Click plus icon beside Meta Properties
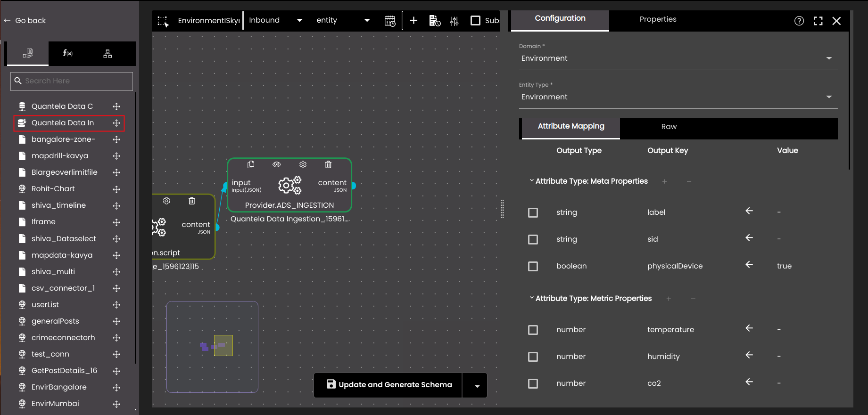Screen dimensions: 868x415 pyautogui.click(x=664, y=181)
